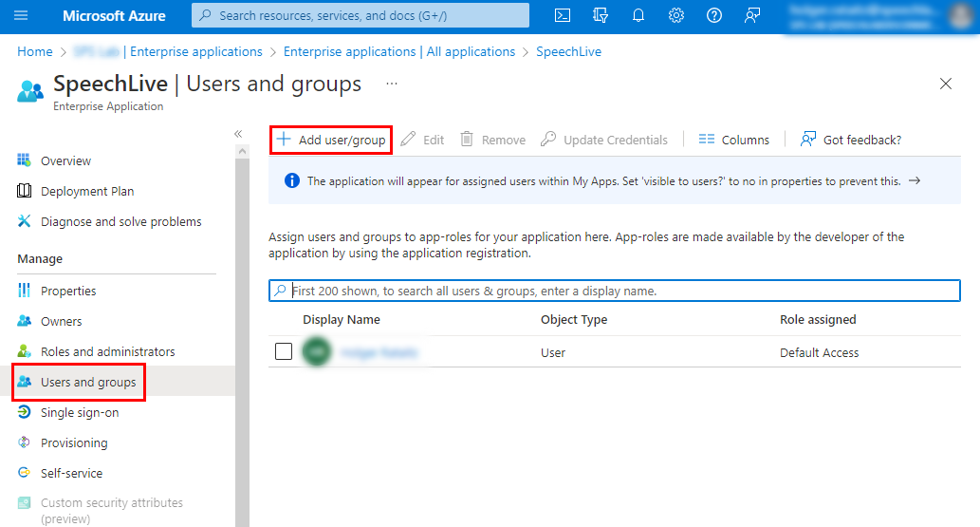Collapse the left navigation menu
The height and width of the screenshot is (527, 980).
[x=238, y=134]
